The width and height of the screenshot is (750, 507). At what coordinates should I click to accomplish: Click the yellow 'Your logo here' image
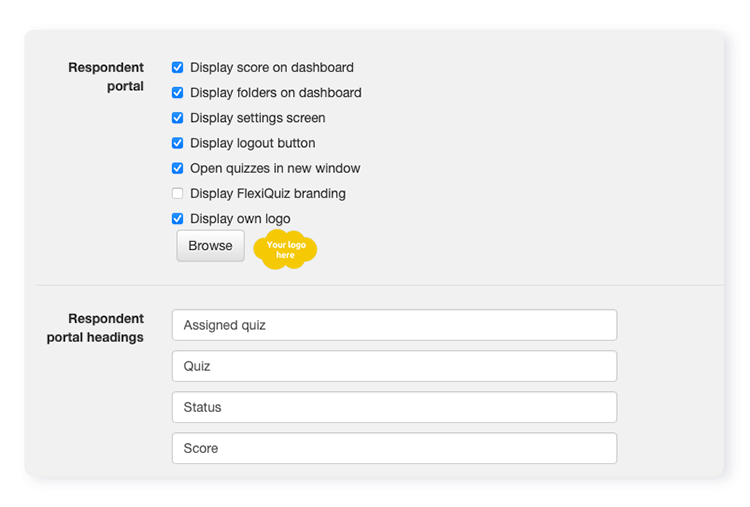click(x=285, y=250)
